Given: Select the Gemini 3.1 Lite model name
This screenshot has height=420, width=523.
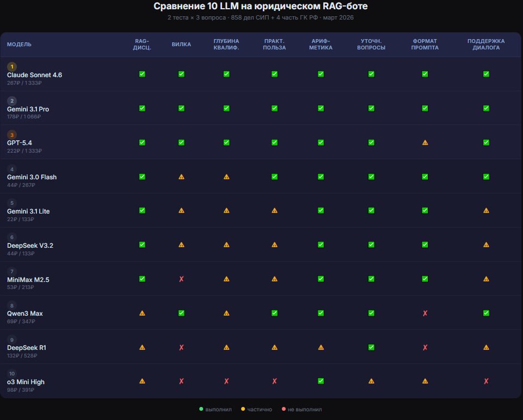Looking at the screenshot, I should (x=28, y=211).
